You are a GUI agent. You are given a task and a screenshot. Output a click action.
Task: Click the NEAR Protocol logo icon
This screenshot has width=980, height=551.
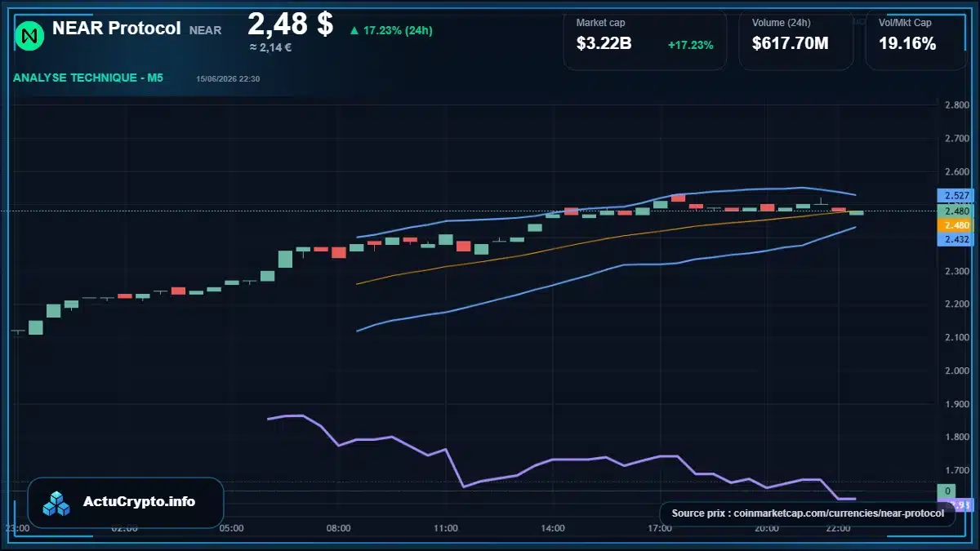pos(30,35)
